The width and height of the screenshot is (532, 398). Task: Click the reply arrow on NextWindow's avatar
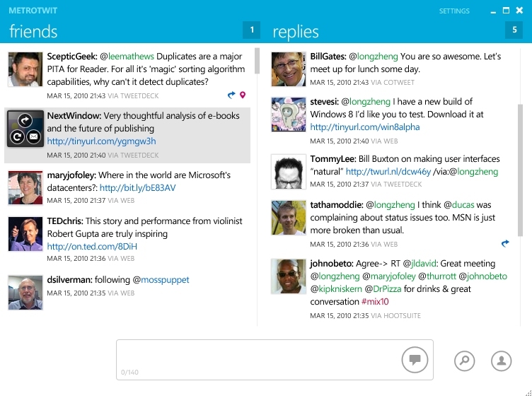point(25,121)
